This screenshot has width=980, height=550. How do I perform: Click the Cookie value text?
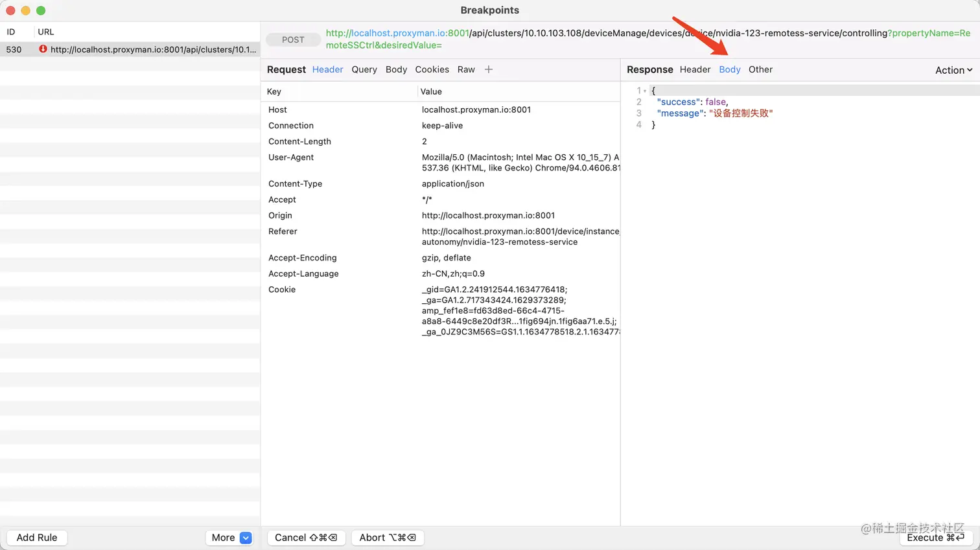click(520, 310)
